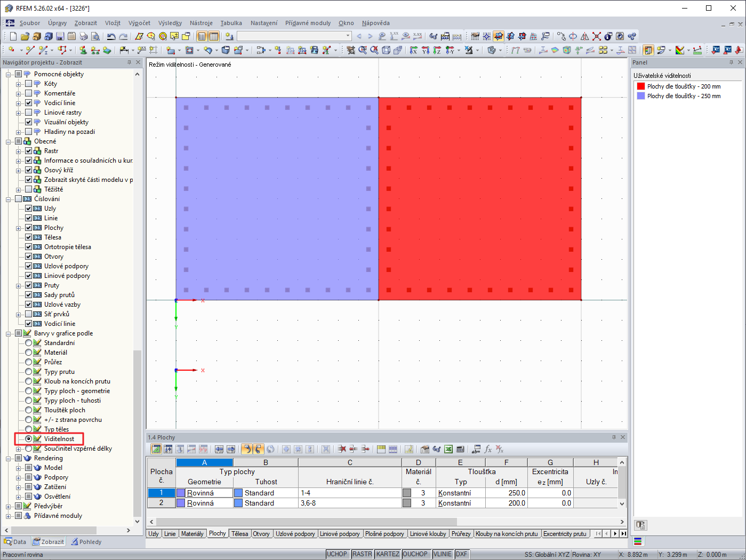Toggle the DXF status bar button
This screenshot has height=560, width=746.
[462, 554]
